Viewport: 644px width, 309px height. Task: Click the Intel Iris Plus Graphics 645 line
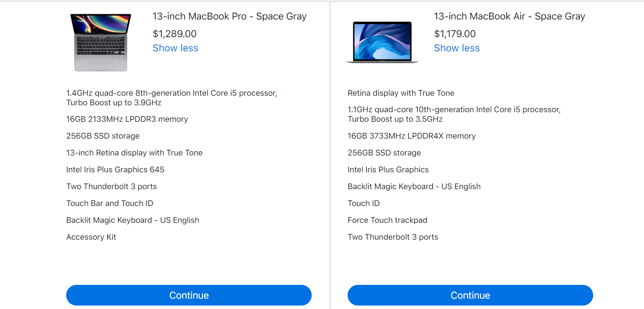point(115,170)
